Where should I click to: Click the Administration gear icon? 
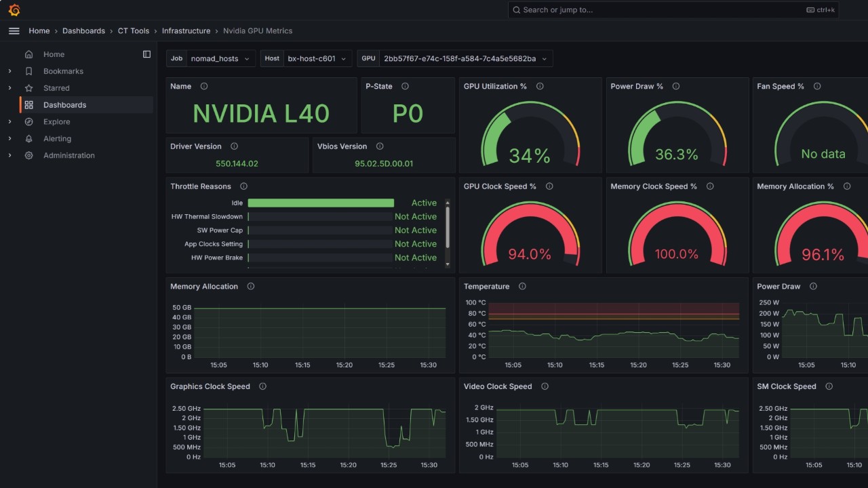coord(28,156)
